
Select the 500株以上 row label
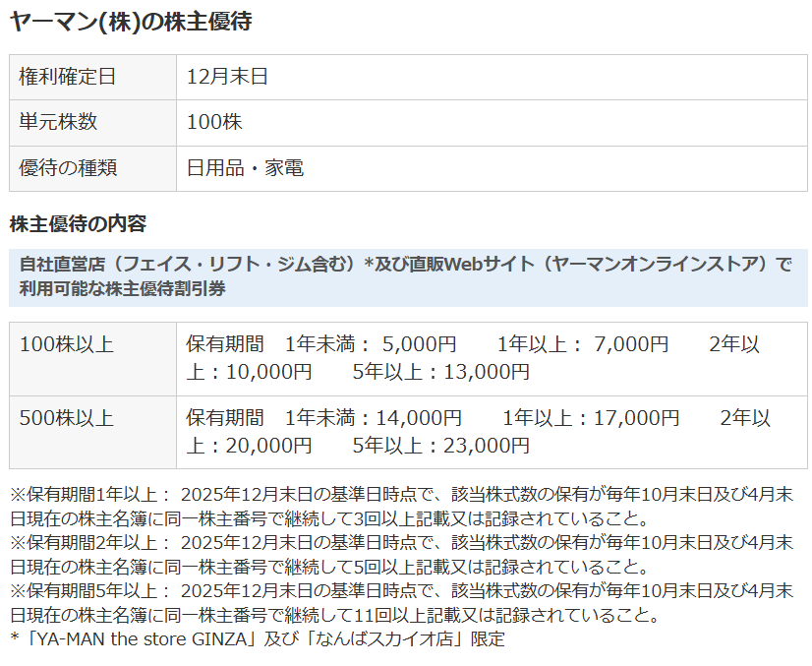pyautogui.click(x=67, y=418)
